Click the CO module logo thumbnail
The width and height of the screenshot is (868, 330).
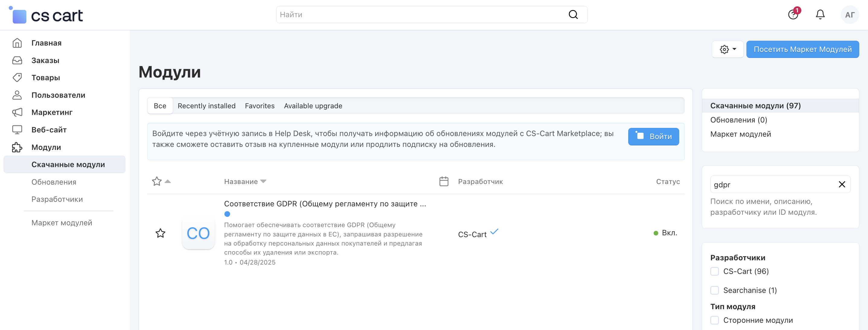[x=198, y=233]
